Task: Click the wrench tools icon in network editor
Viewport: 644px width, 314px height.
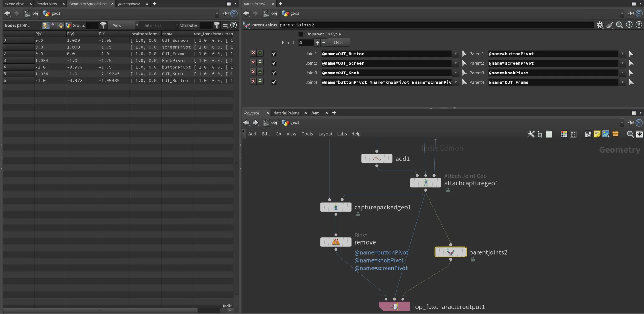Action: coord(531,134)
